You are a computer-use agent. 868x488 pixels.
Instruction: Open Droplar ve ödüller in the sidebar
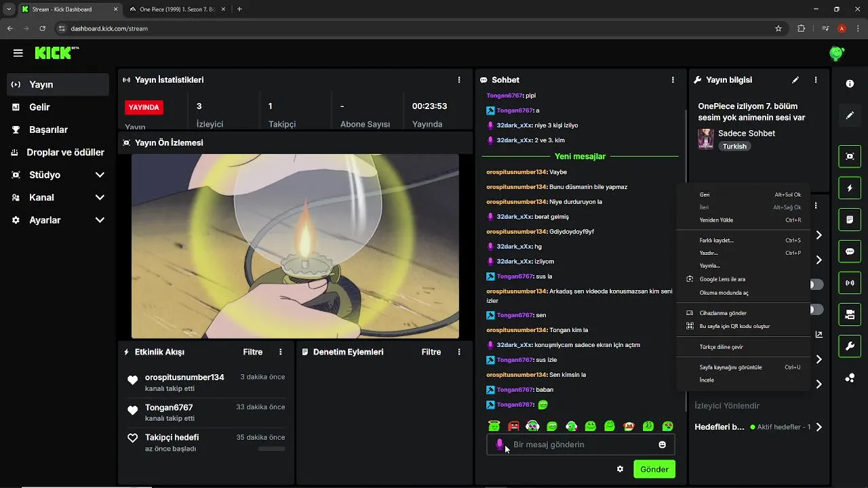point(58,152)
